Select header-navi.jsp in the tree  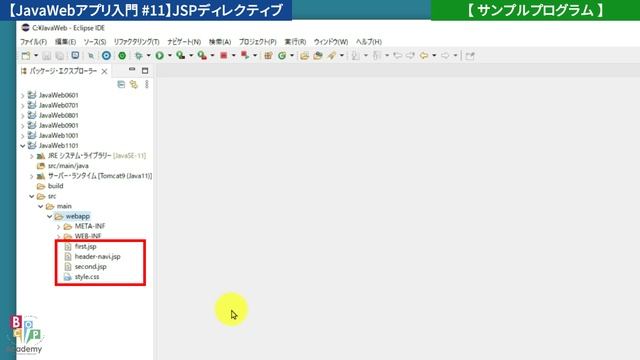98,256
